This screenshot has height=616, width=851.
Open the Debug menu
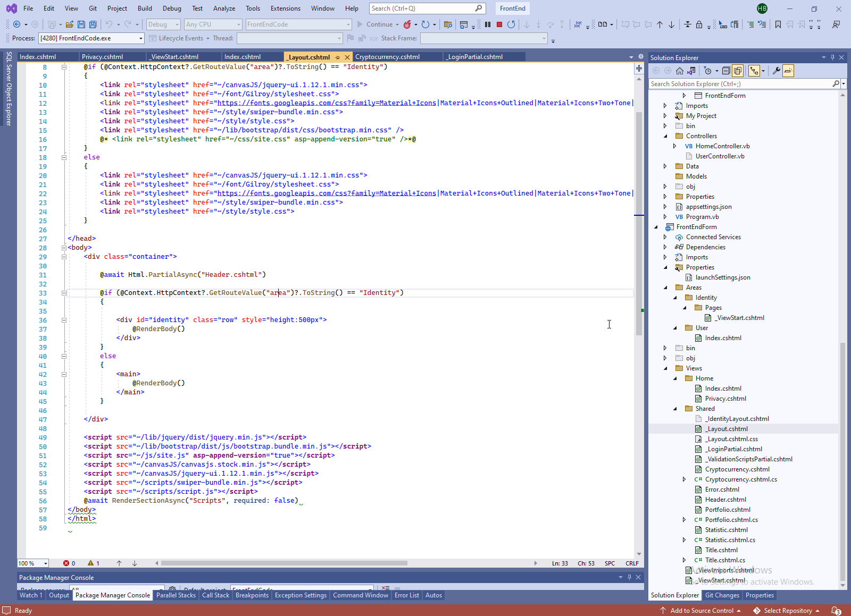[171, 9]
